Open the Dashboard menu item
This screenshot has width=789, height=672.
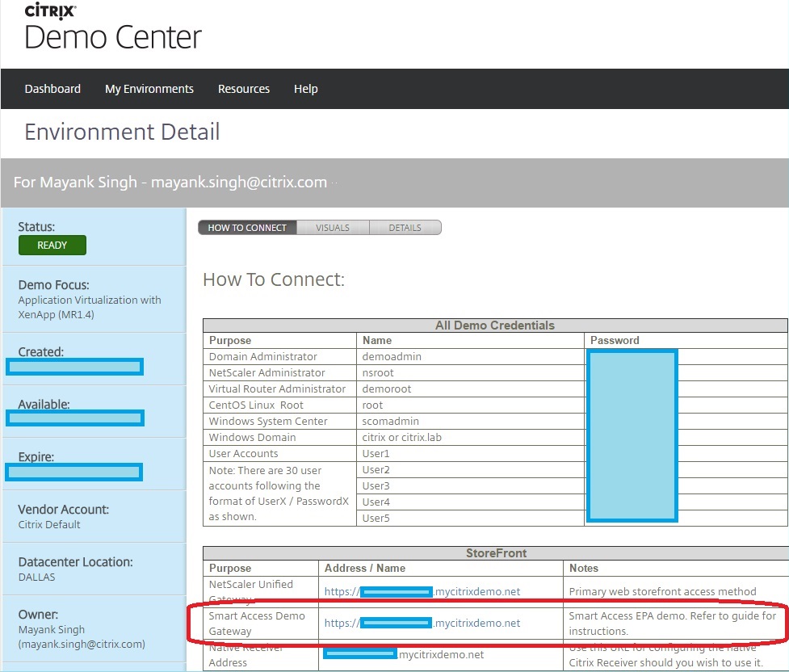pos(52,89)
